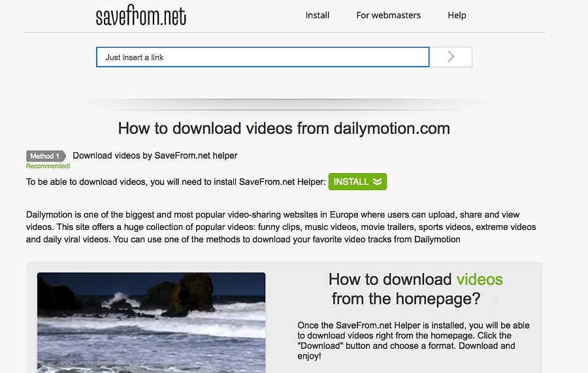Click 'How to download videos from the homepage?' title
This screenshot has height=373, width=588.
click(x=416, y=289)
